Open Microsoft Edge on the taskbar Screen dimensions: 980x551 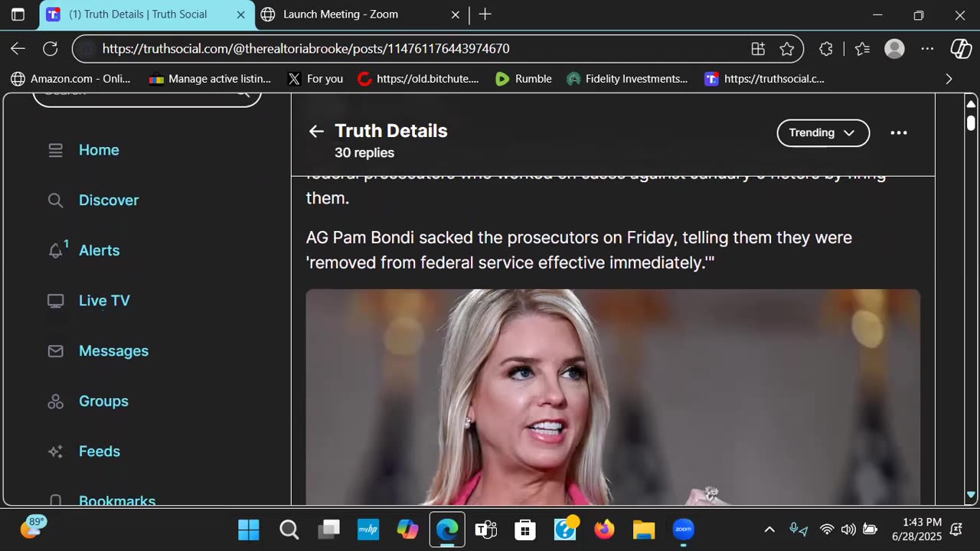447,530
